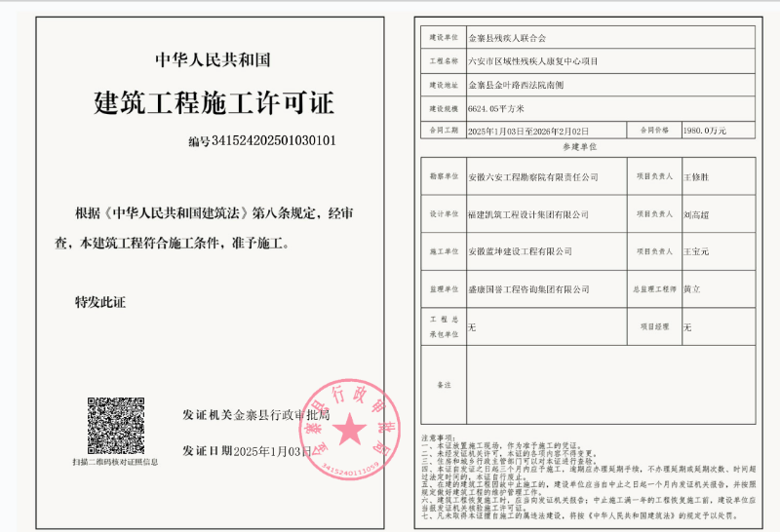Click the name '黄立'

(x=691, y=289)
